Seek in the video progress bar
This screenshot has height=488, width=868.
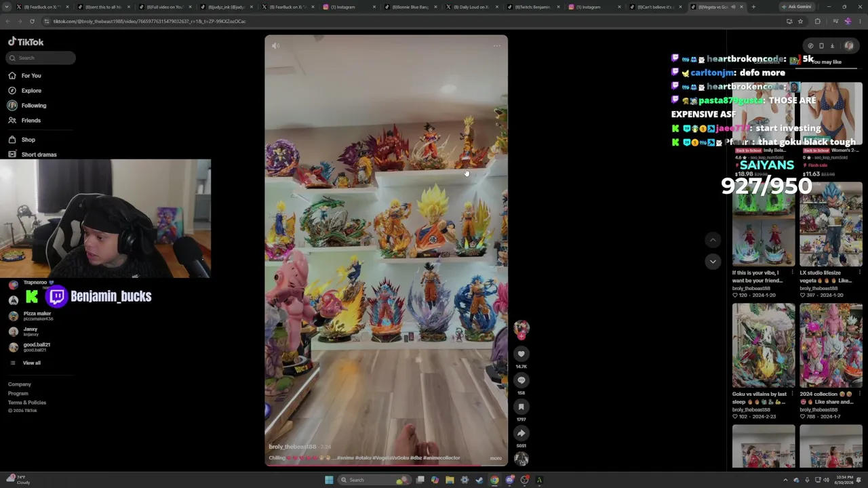click(x=386, y=465)
